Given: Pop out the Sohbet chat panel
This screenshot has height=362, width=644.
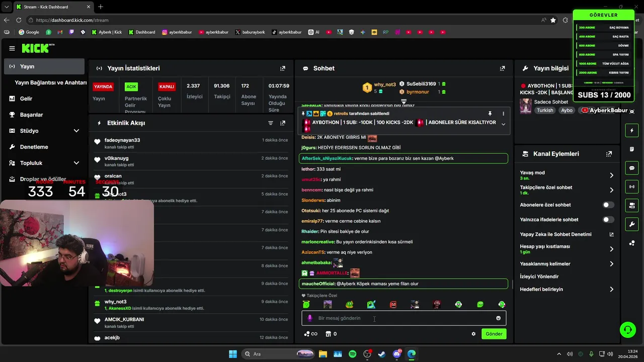Looking at the screenshot, I should [502, 68].
